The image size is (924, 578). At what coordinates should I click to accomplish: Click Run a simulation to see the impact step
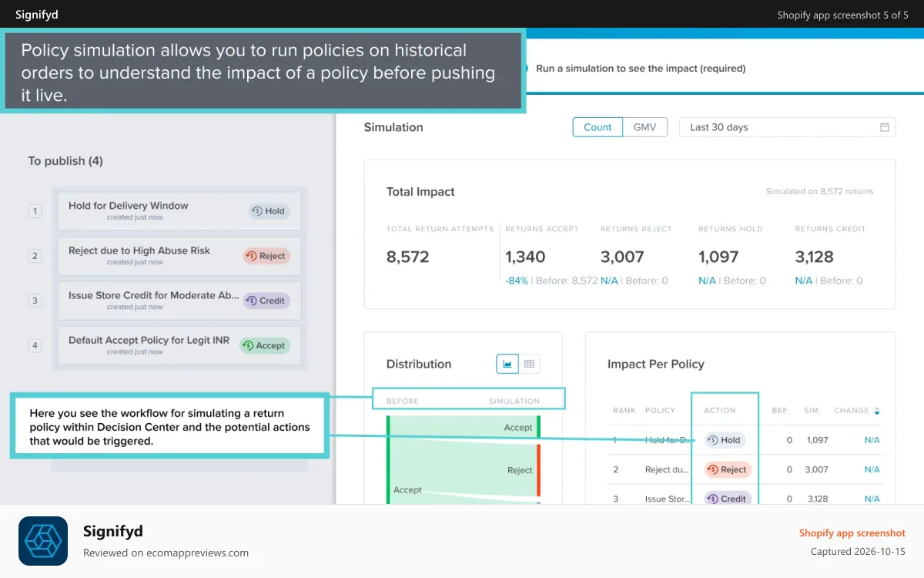641,68
